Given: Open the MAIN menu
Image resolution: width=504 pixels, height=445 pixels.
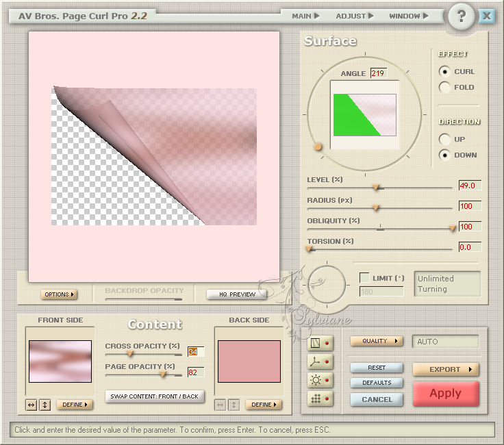Looking at the screenshot, I should (305, 16).
